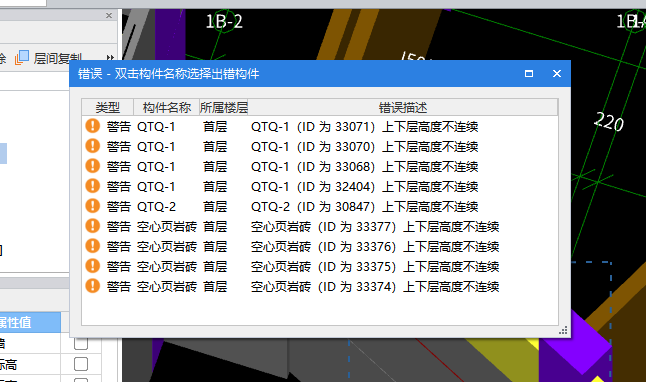646x382 pixels.
Task: Close the left side panel
Action: coord(109,15)
